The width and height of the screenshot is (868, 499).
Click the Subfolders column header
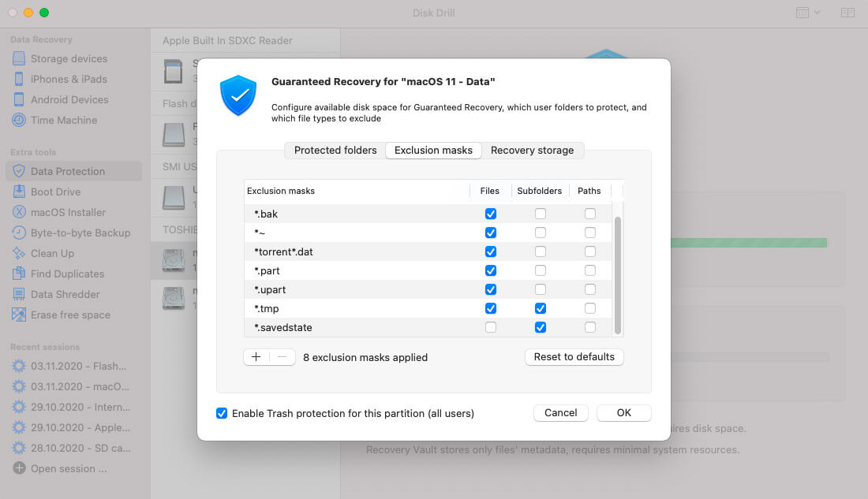(539, 191)
